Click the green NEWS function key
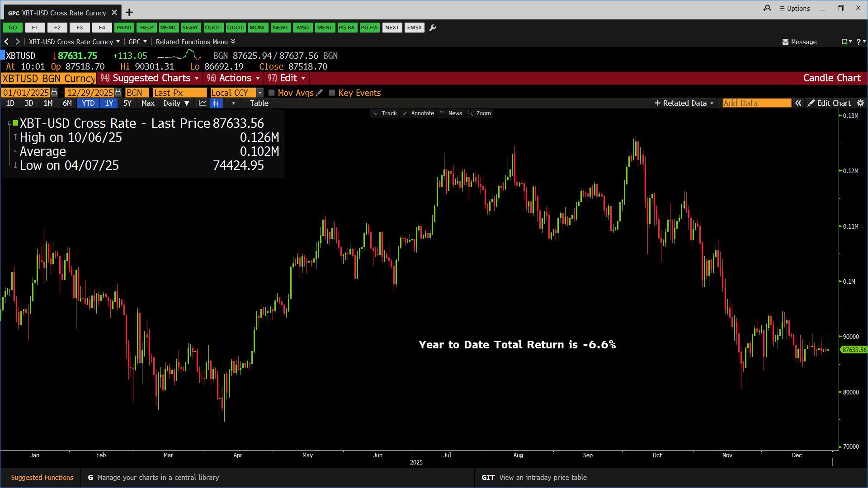The height and width of the screenshot is (488, 868). 280,28
